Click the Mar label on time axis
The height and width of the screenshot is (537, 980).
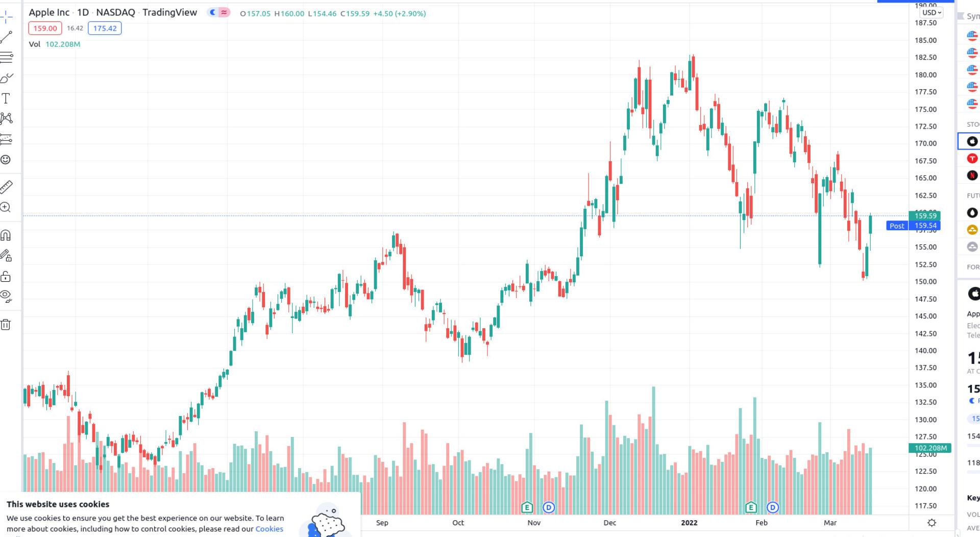click(x=830, y=523)
